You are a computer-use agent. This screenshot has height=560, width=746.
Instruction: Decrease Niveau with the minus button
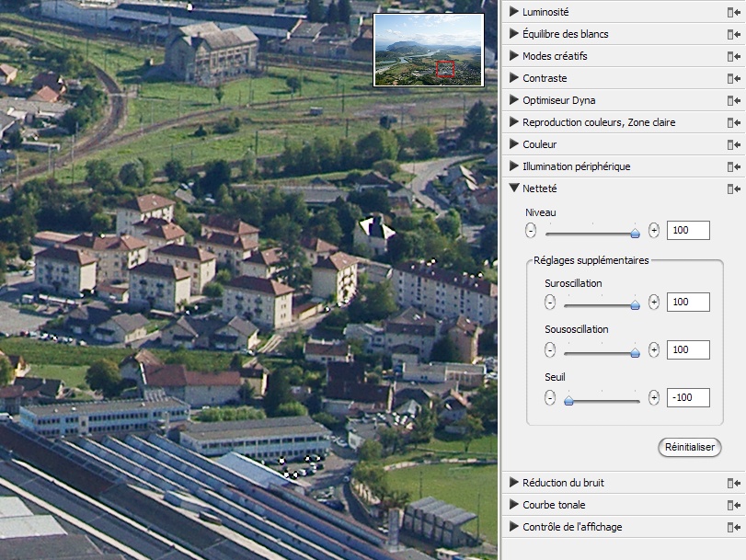tap(531, 231)
